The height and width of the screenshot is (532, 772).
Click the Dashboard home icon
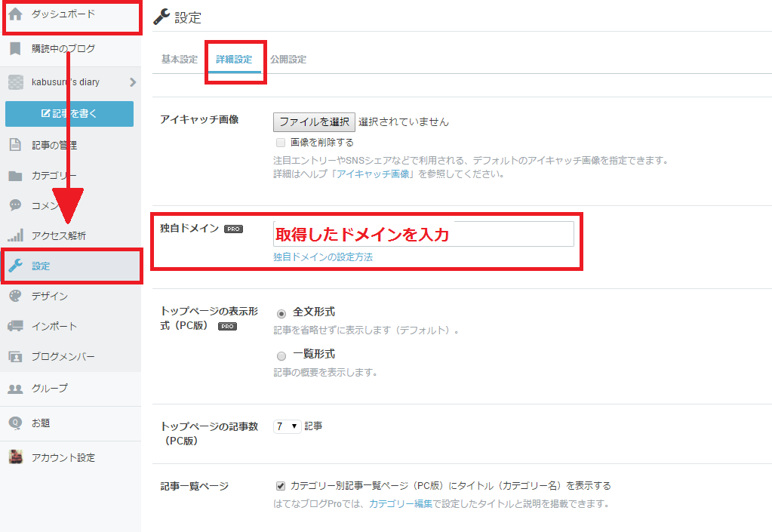coord(15,14)
